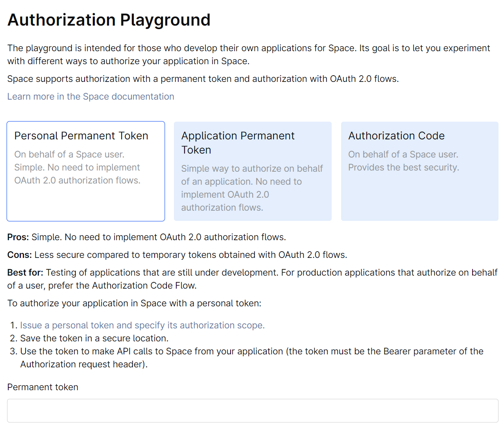Click the bold Cons label

click(19, 255)
